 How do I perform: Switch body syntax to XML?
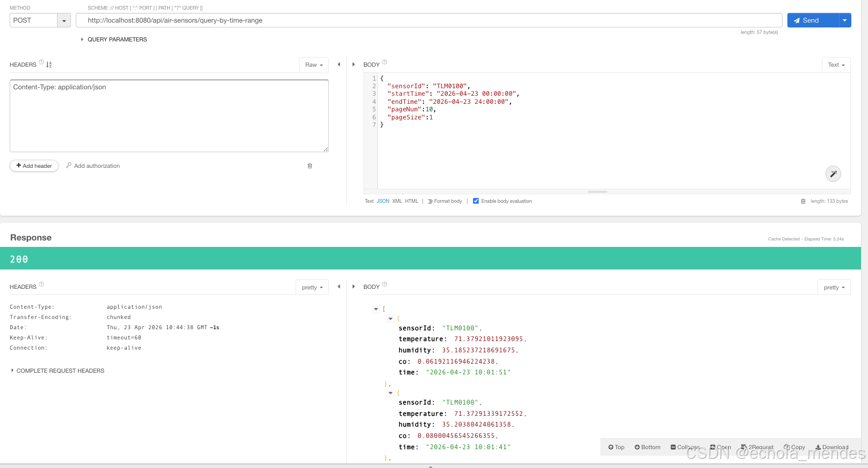[x=397, y=201]
